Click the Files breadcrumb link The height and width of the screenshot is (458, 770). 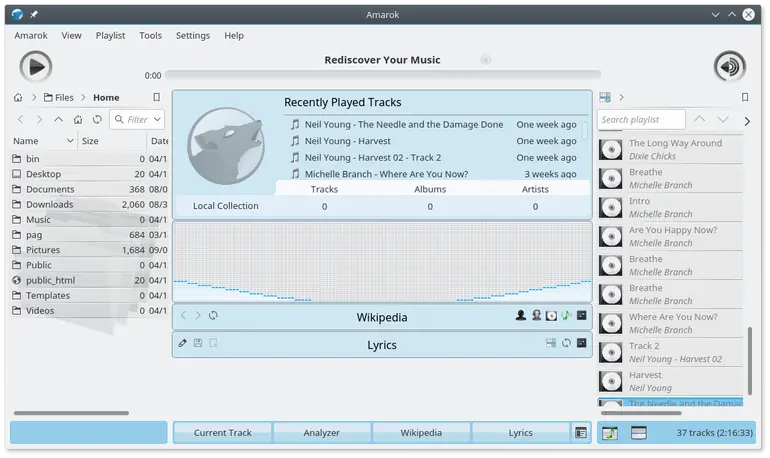58,98
